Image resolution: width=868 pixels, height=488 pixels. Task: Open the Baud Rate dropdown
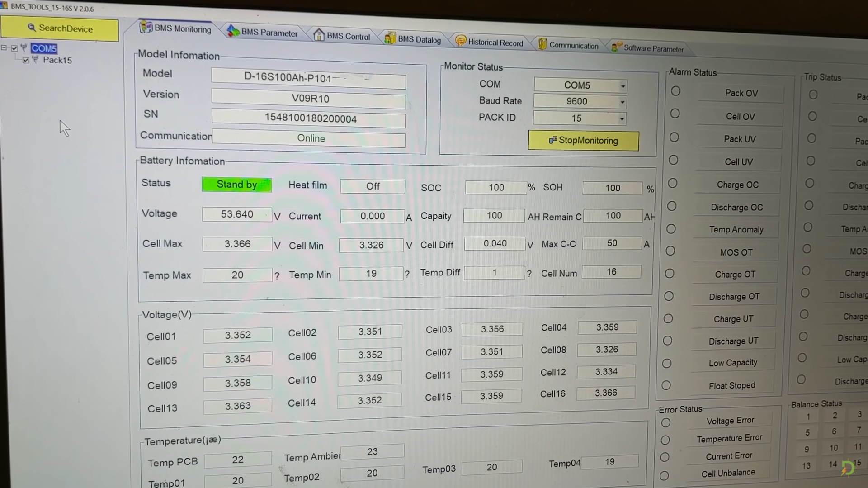(622, 102)
